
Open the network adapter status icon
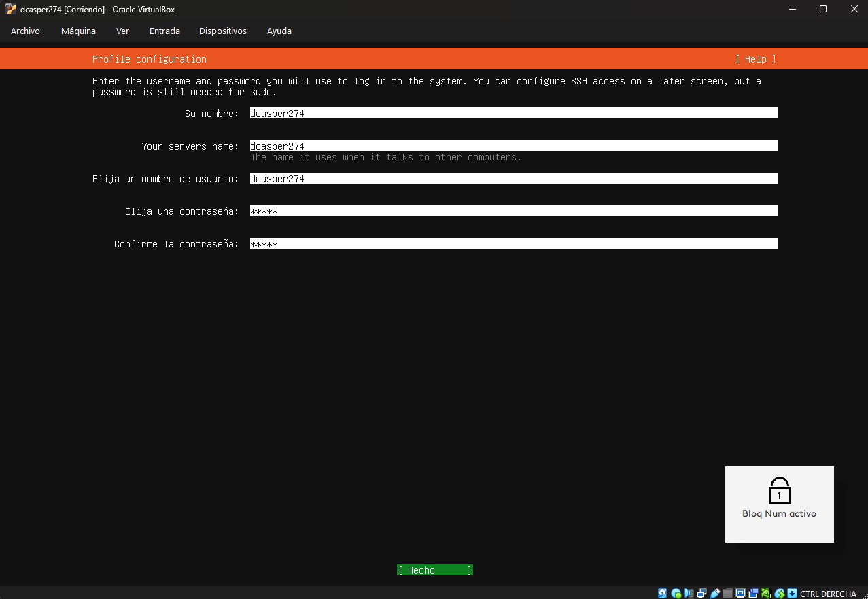(701, 593)
